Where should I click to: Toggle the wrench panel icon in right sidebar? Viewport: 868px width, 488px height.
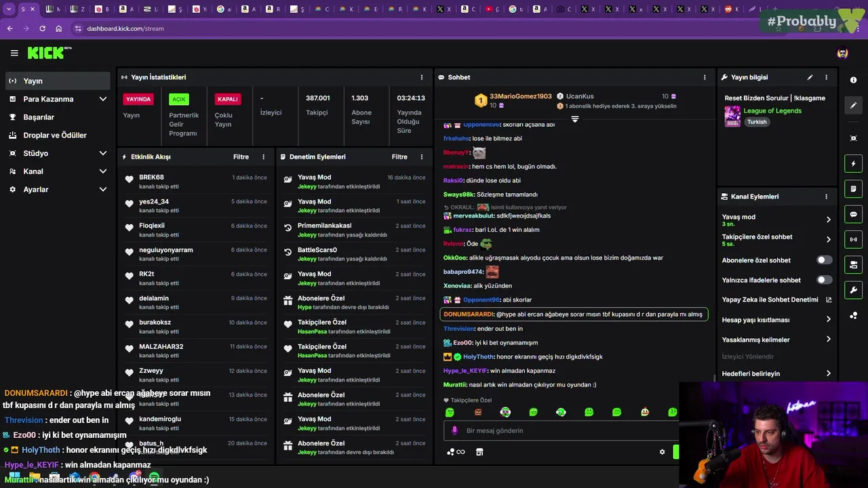[x=853, y=290]
